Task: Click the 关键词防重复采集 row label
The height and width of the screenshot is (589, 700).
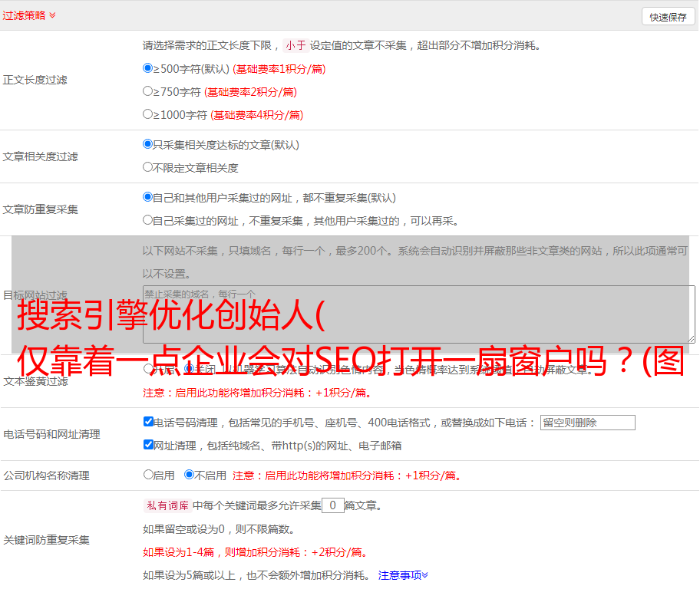Action: click(46, 540)
